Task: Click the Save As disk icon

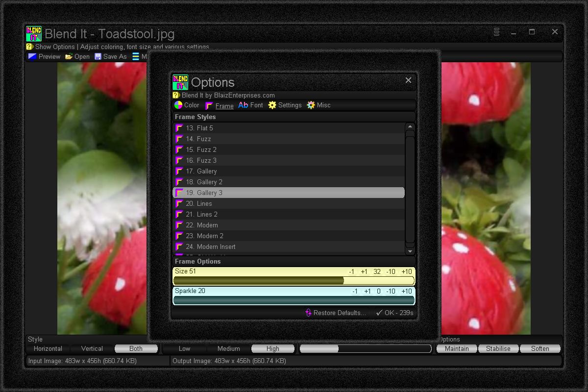Action: point(98,56)
